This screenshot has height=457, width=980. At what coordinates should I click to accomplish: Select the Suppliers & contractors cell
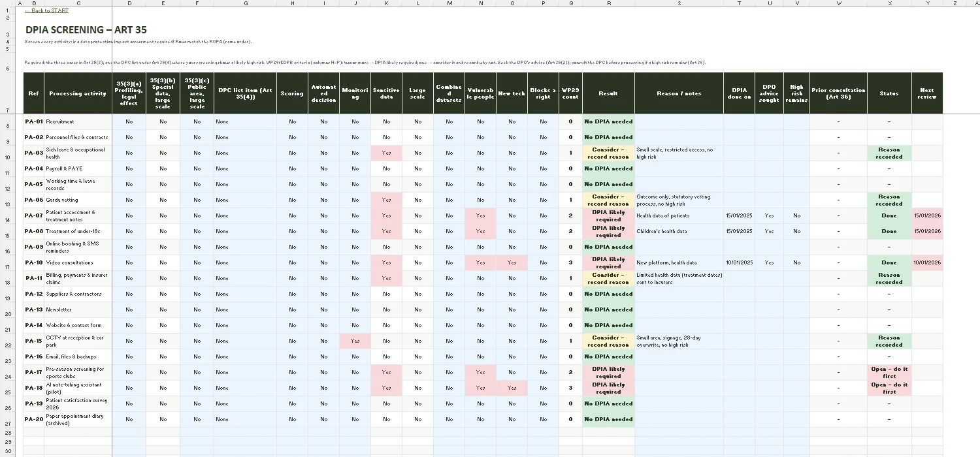tap(78, 294)
